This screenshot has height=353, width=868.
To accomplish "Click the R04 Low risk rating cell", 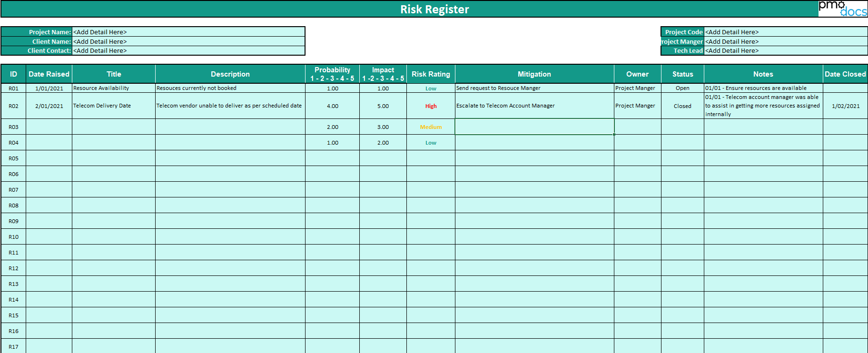I will point(431,142).
